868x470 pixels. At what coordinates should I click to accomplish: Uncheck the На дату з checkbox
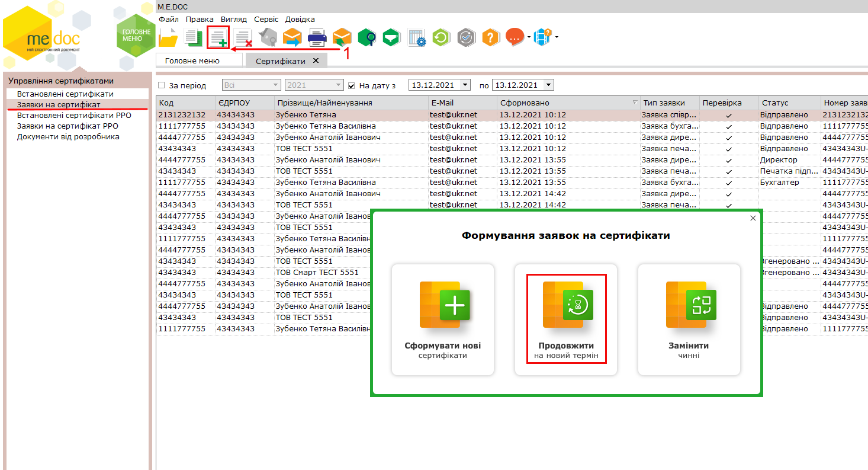click(352, 85)
